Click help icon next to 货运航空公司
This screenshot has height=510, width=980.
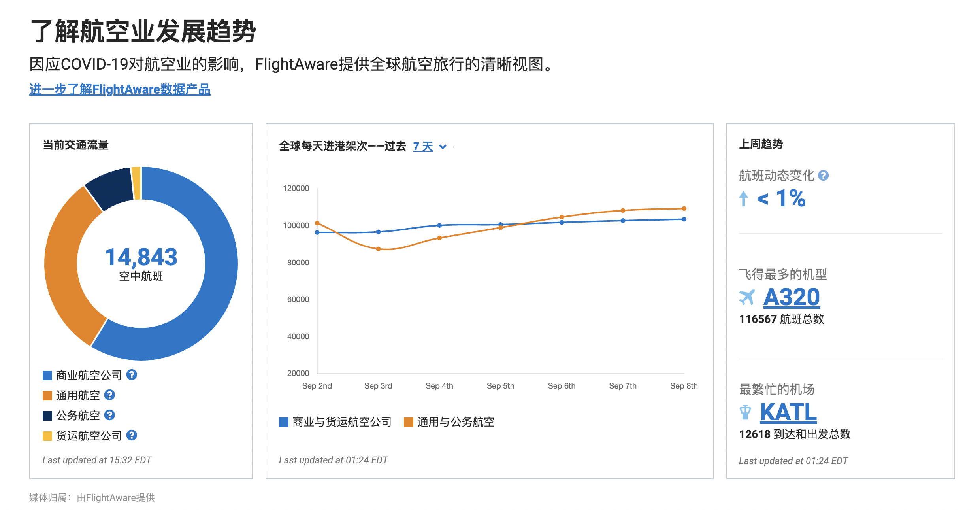[132, 435]
